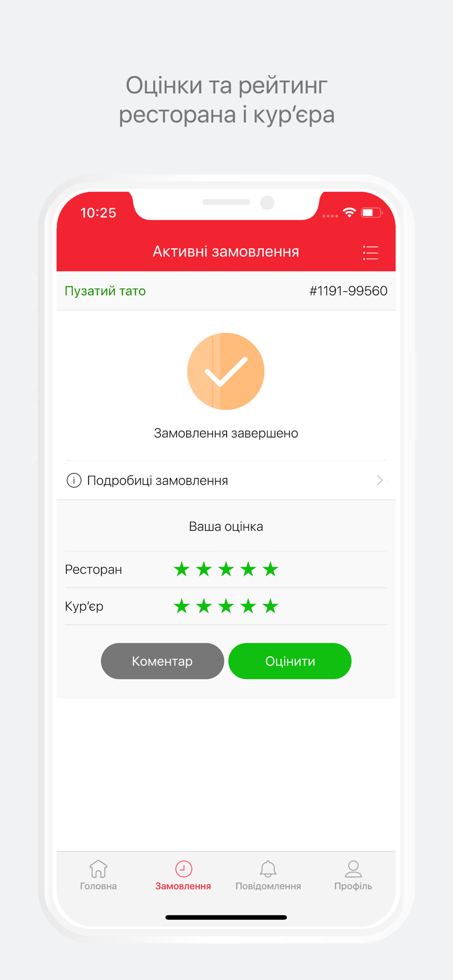The image size is (453, 980).
Task: Set Ресторан rating to five stars
Action: [271, 569]
